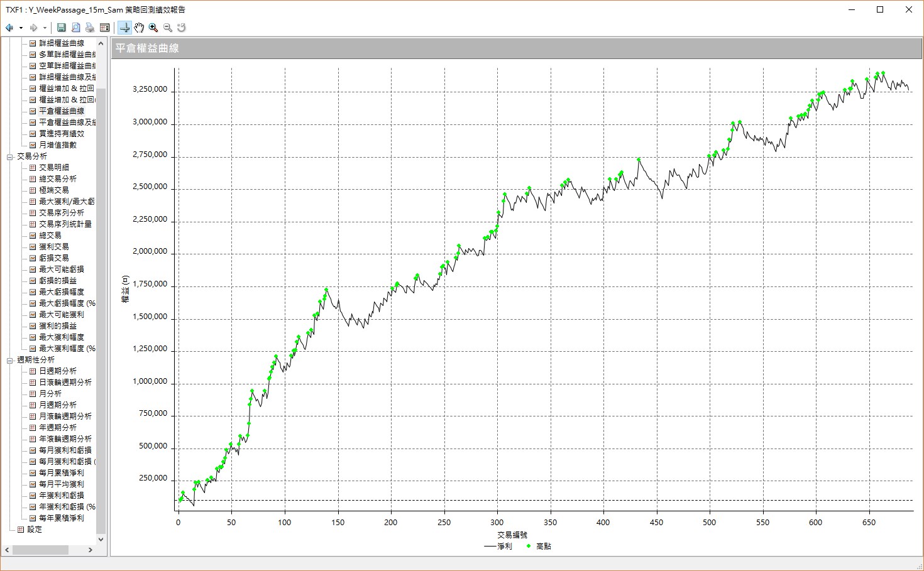Click the table icon beside 極端交易
This screenshot has width=924, height=571.
pyautogui.click(x=33, y=190)
